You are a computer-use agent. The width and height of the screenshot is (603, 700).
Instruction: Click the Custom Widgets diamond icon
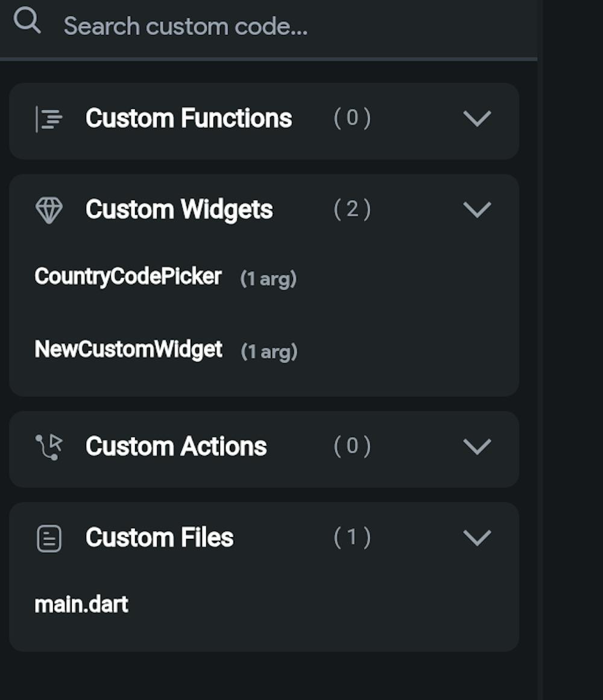click(x=49, y=210)
